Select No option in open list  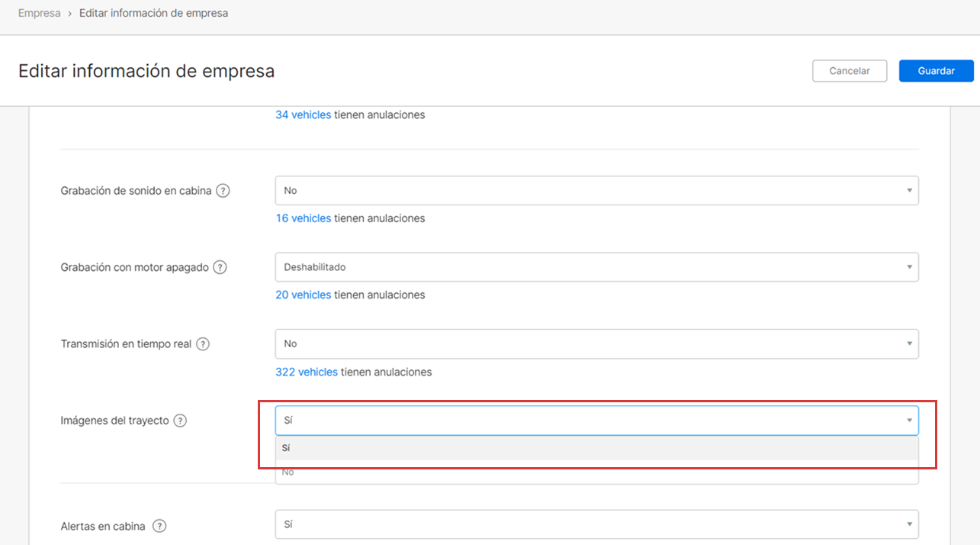click(x=596, y=472)
